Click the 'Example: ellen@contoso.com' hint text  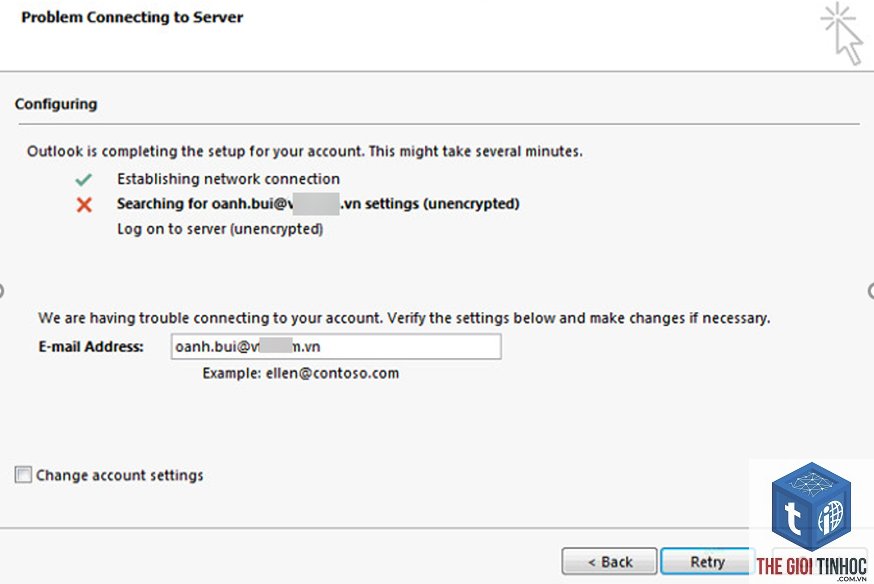tap(301, 373)
